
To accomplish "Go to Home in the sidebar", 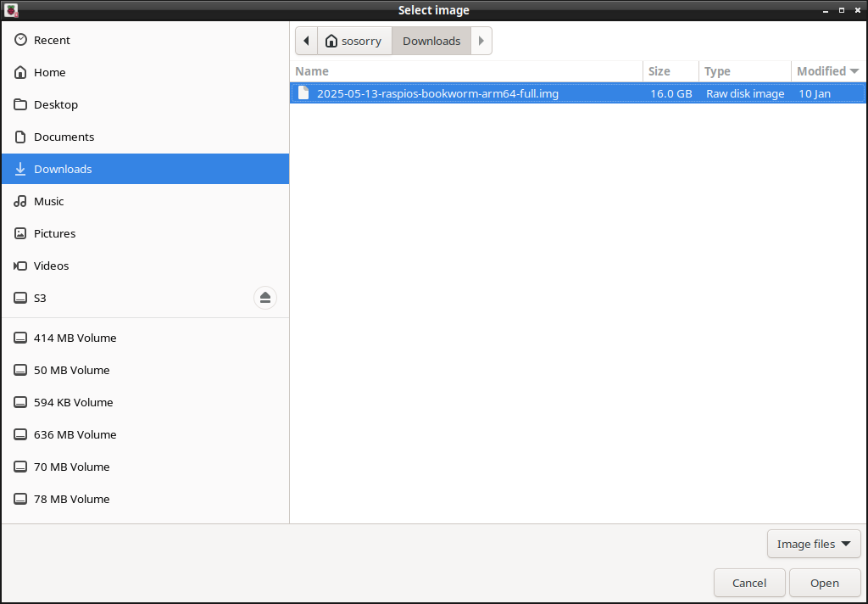I will 145,72.
